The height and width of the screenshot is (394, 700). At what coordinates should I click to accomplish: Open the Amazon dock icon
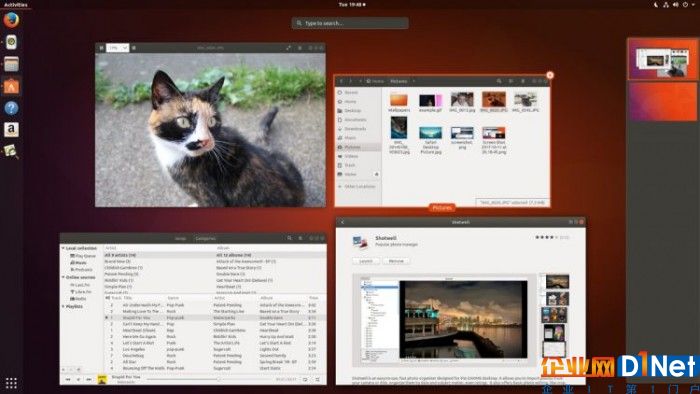click(11, 129)
